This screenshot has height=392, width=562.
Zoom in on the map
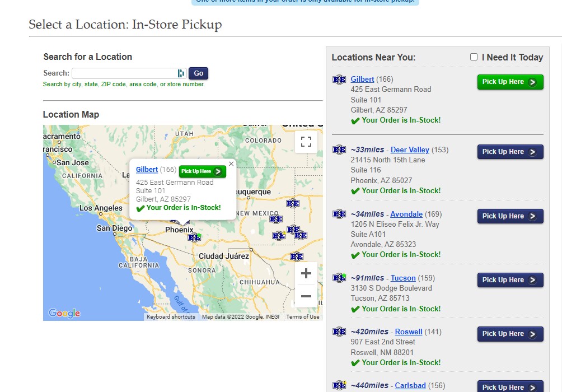click(x=306, y=273)
